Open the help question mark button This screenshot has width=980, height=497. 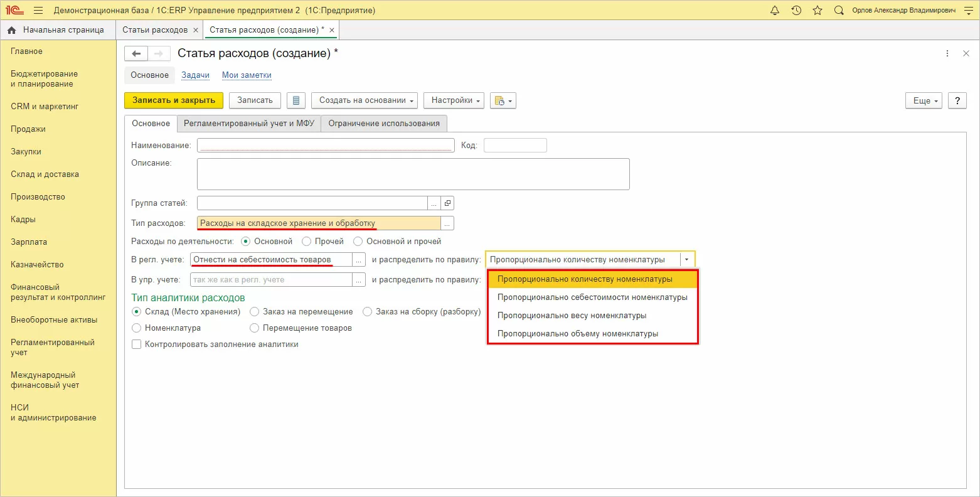point(957,100)
